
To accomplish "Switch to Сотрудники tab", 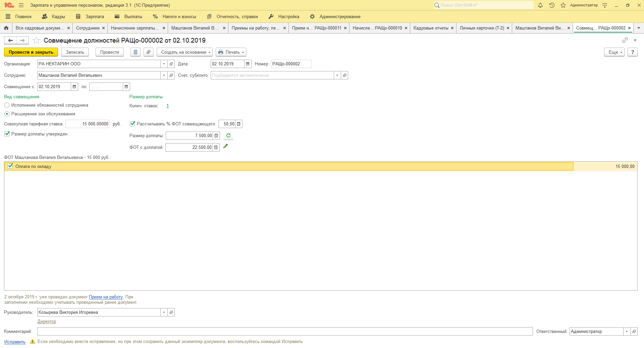I will [88, 28].
